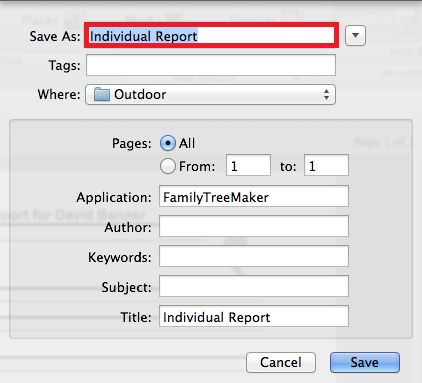Click the Author text field

coord(254,226)
